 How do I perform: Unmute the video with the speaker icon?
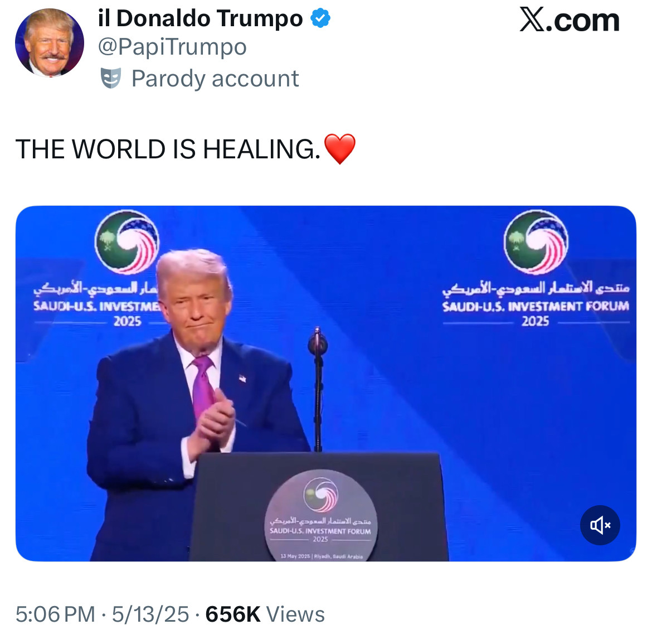click(x=600, y=525)
